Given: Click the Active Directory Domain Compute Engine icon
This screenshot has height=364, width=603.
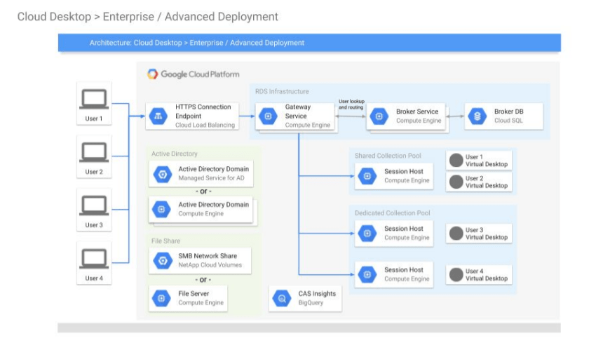Looking at the screenshot, I should coord(161,209).
